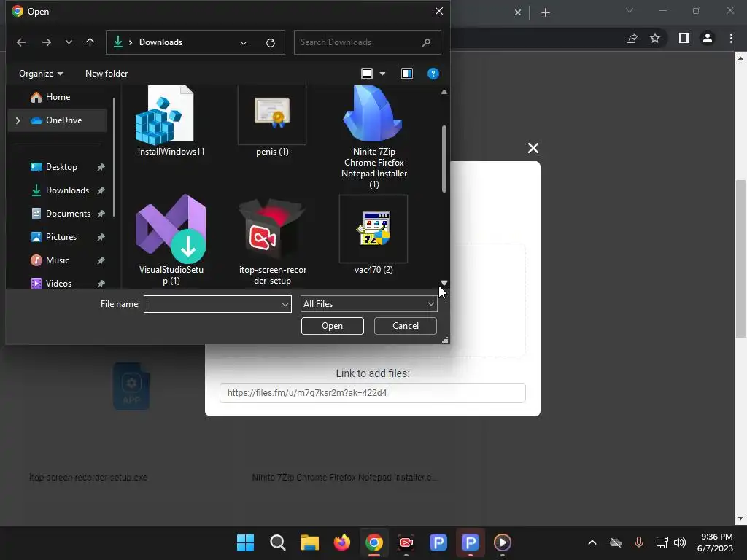Viewport: 747px width, 560px height.
Task: Open taskbar Search
Action: click(278, 542)
